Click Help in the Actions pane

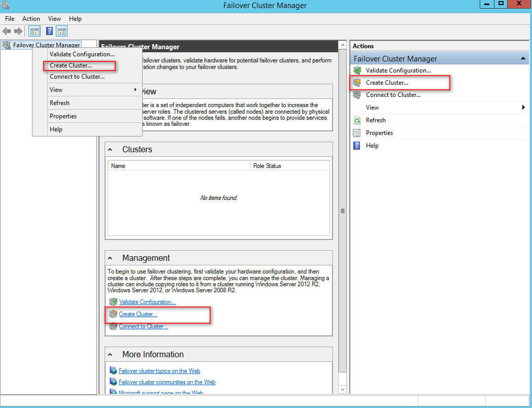(x=372, y=146)
